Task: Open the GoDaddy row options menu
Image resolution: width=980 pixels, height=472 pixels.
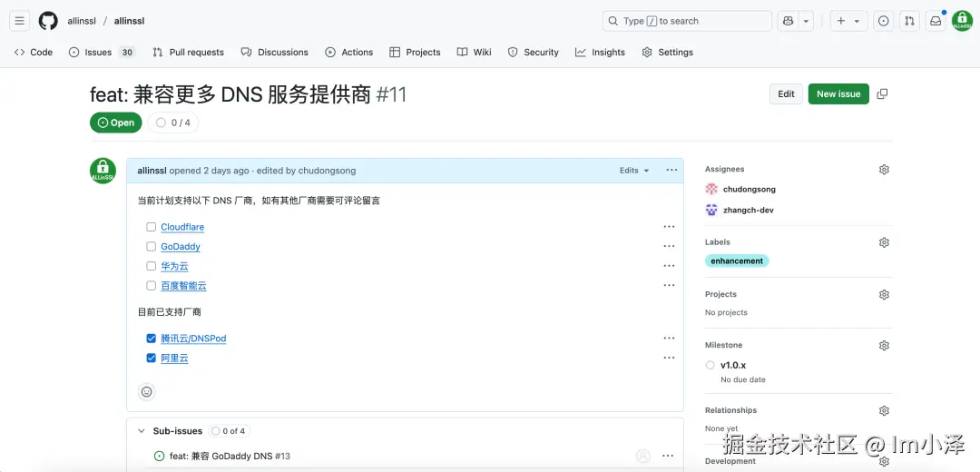Action: click(x=669, y=246)
